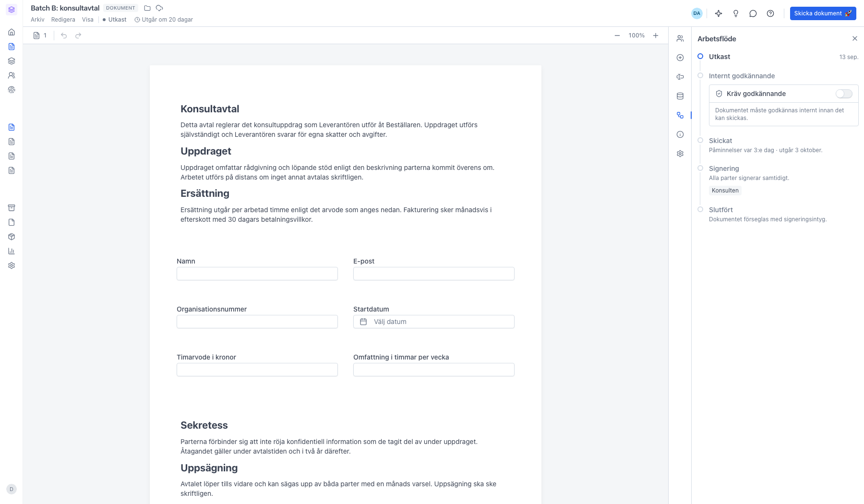Close the Arbetsflöde panel

point(855,38)
